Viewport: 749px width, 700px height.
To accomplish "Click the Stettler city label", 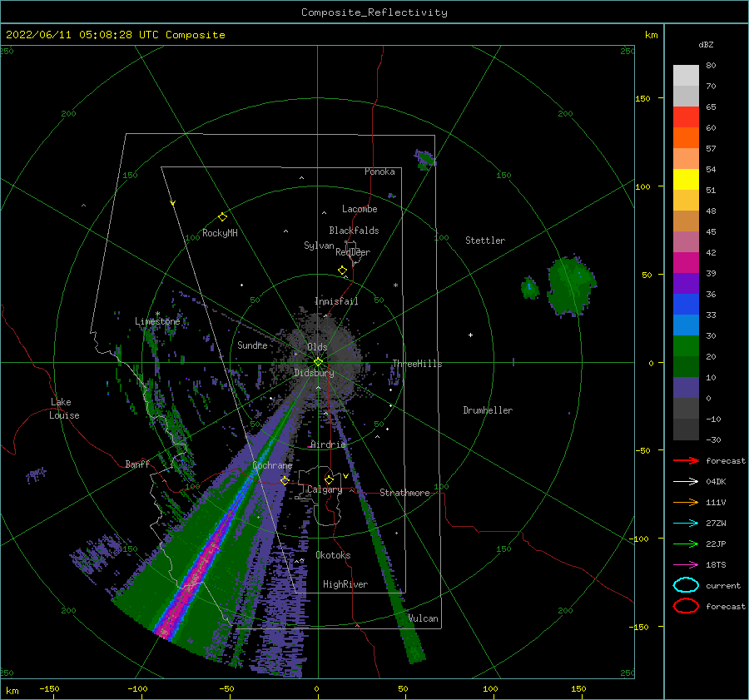I will 485,241.
